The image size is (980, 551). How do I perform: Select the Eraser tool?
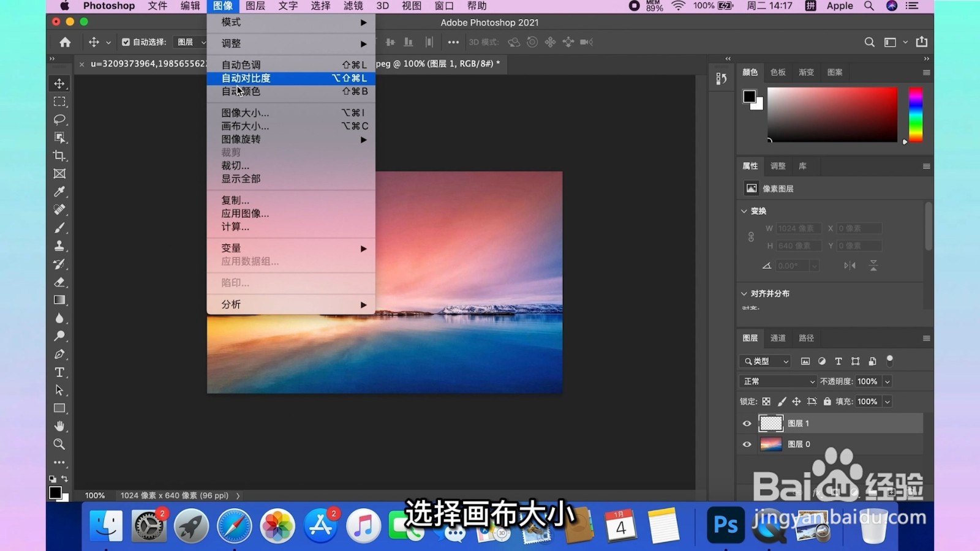59,282
